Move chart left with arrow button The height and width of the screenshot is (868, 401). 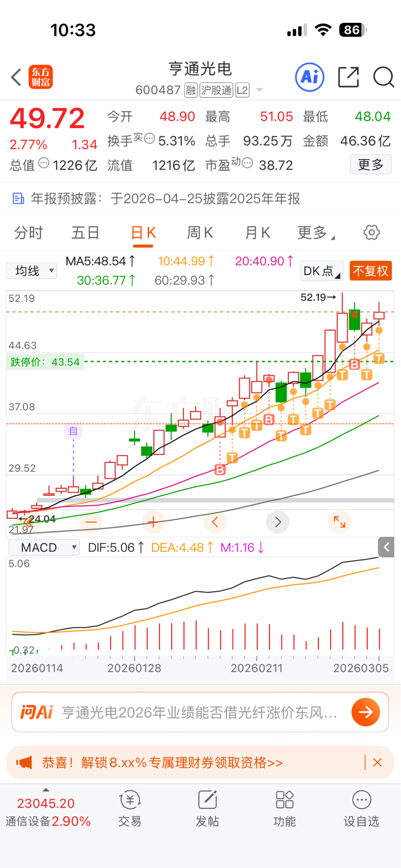tap(215, 522)
